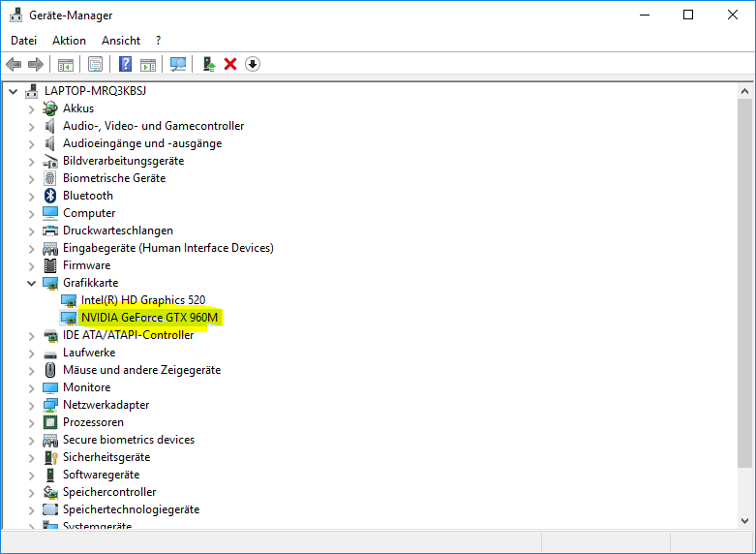Click the red X uninstall device icon
Screen dimensions: 756x554
click(230, 64)
